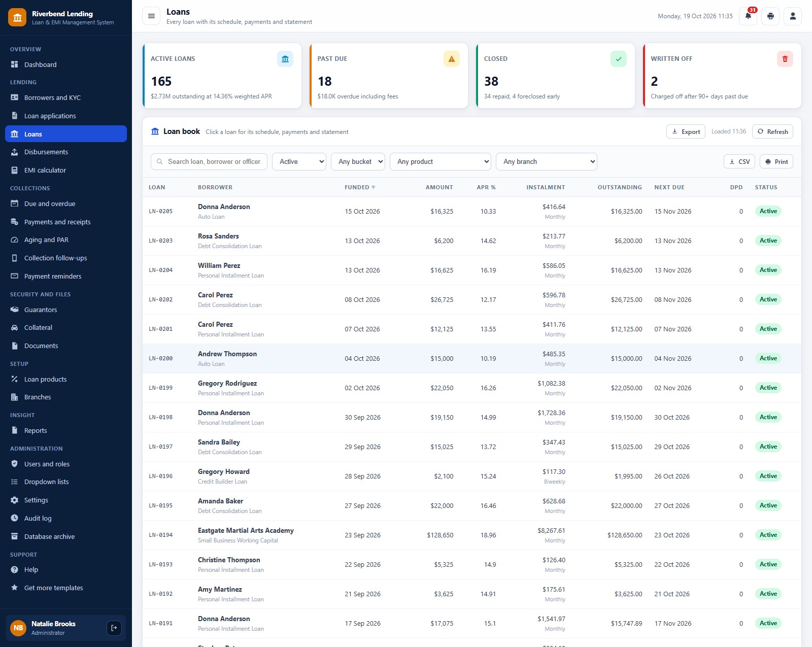Click borrower Eastgate Martial Arts Academy
Image resolution: width=812 pixels, height=647 pixels.
pyautogui.click(x=246, y=530)
